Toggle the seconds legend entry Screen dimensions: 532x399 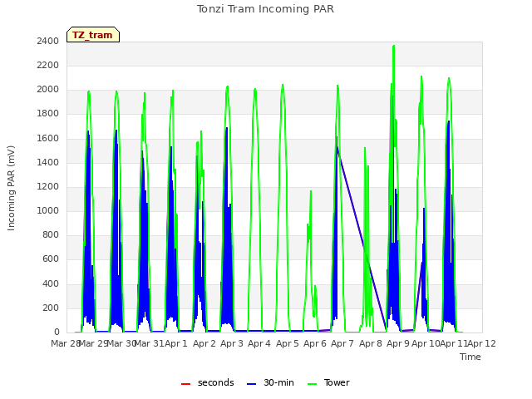click(207, 382)
